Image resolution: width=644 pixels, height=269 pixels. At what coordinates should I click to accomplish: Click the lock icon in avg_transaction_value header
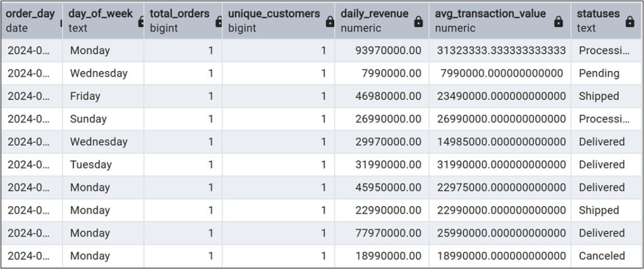click(558, 22)
